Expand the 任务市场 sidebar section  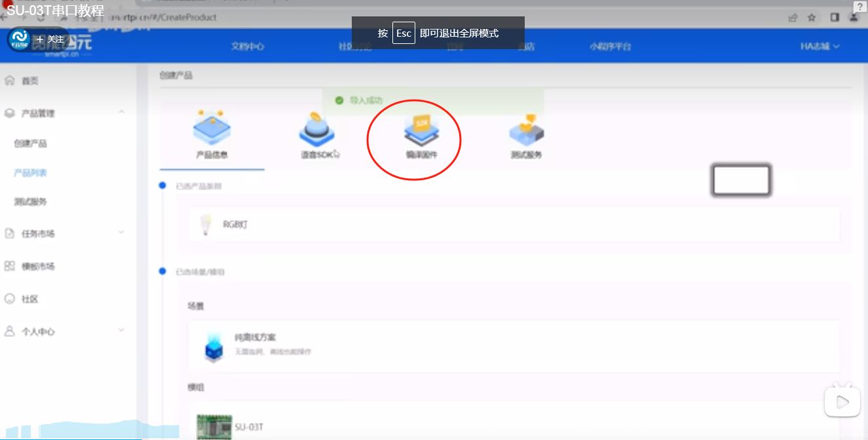click(121, 233)
